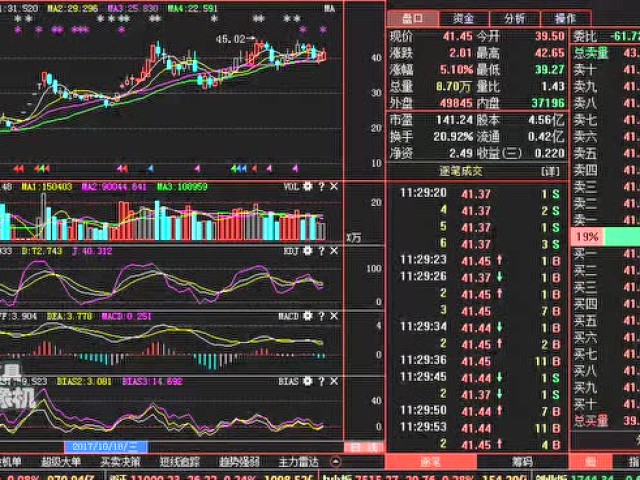Switch to the 分析 tab
This screenshot has width=640, height=480.
click(515, 18)
